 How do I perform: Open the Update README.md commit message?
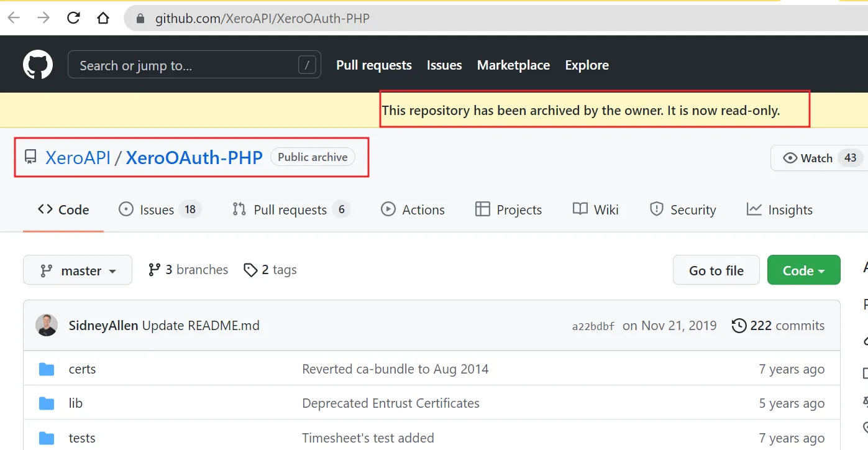click(201, 326)
